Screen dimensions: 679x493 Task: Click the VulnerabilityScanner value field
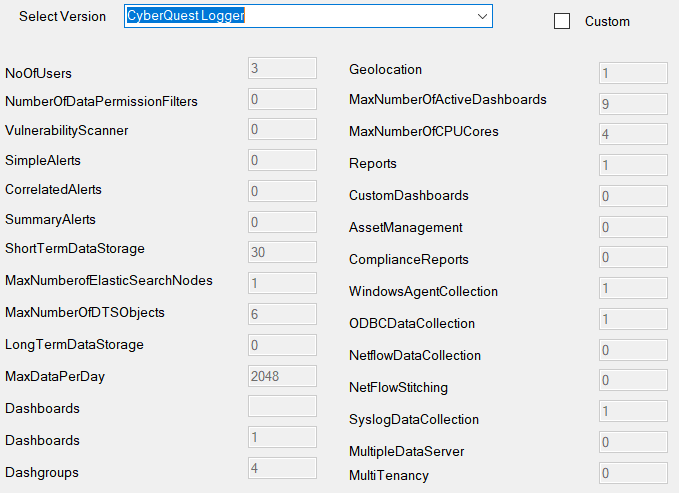(282, 129)
